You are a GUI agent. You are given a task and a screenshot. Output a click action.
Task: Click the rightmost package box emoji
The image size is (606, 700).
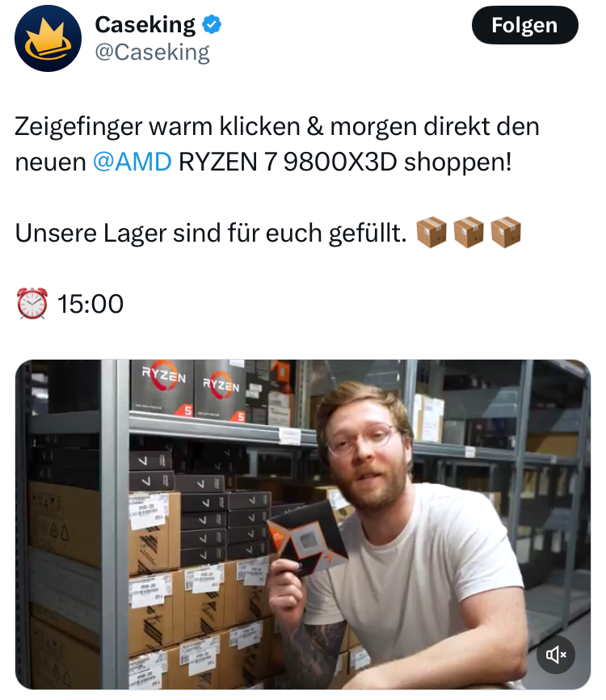[x=506, y=233]
